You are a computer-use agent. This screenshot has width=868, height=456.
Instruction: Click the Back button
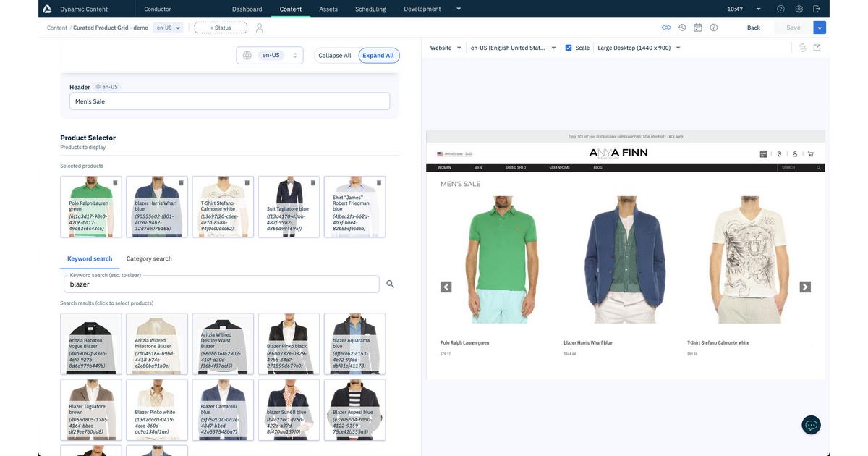[x=754, y=28]
